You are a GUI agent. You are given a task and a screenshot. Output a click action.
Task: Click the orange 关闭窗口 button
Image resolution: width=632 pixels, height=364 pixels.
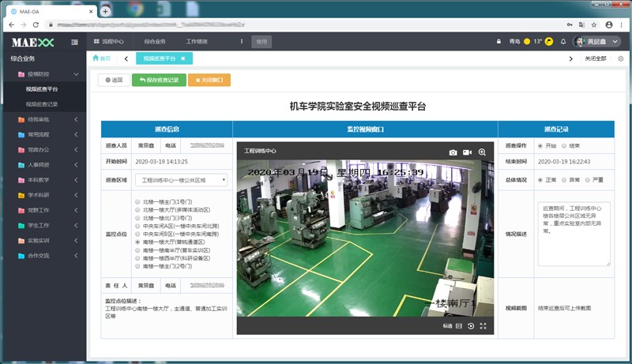(x=209, y=80)
